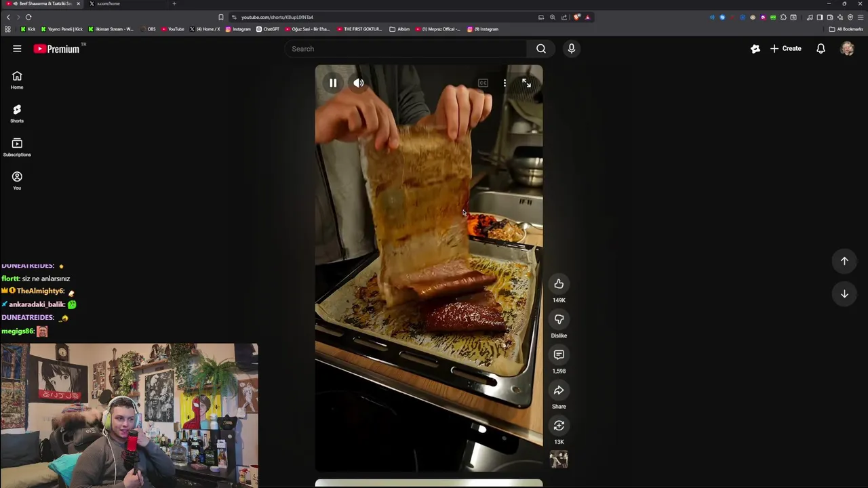Click the YouTube search field
The height and width of the screenshot is (488, 868).
pos(406,49)
